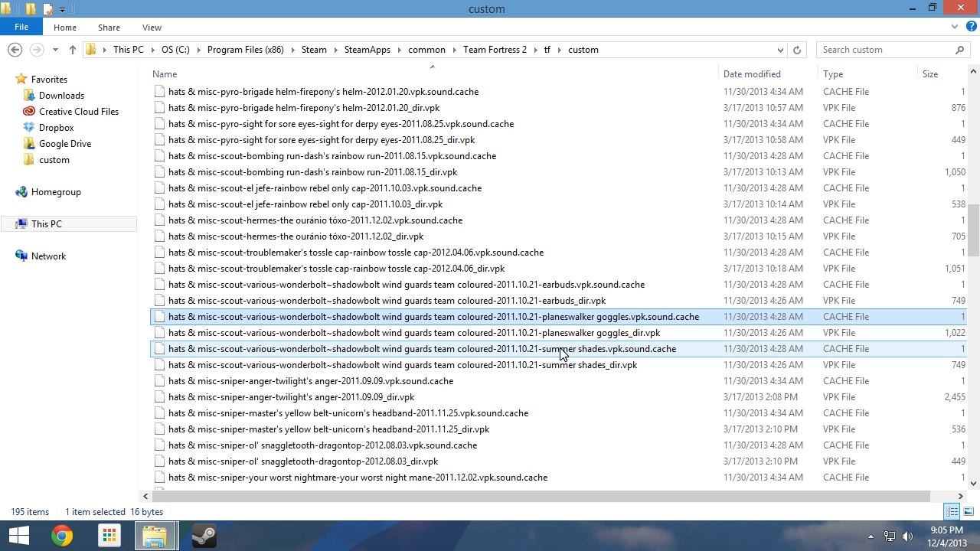This screenshot has height=551, width=980.
Task: Open the Help question mark
Action: coord(970,27)
